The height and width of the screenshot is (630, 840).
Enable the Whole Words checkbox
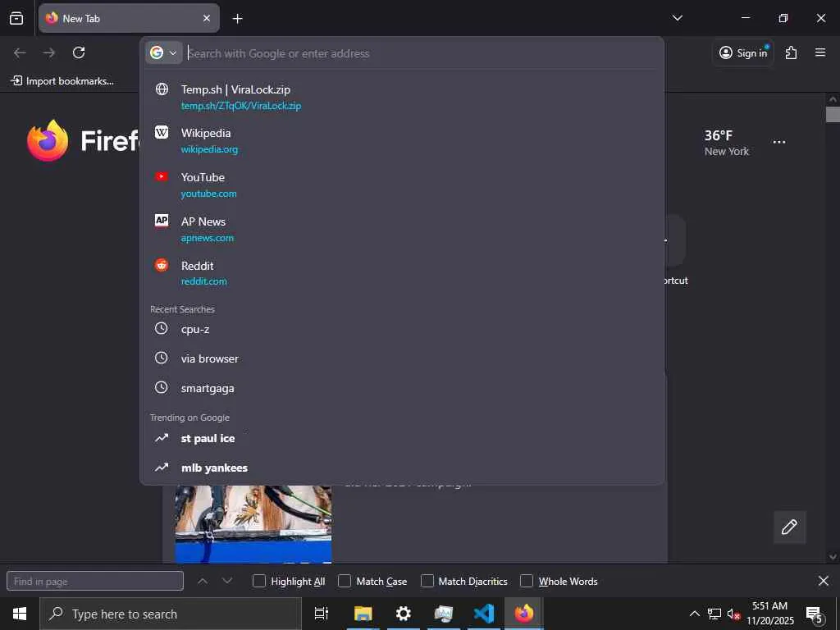[527, 582]
